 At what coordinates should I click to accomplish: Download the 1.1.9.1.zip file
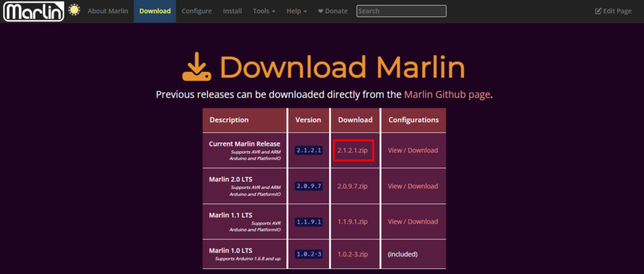coord(353,221)
